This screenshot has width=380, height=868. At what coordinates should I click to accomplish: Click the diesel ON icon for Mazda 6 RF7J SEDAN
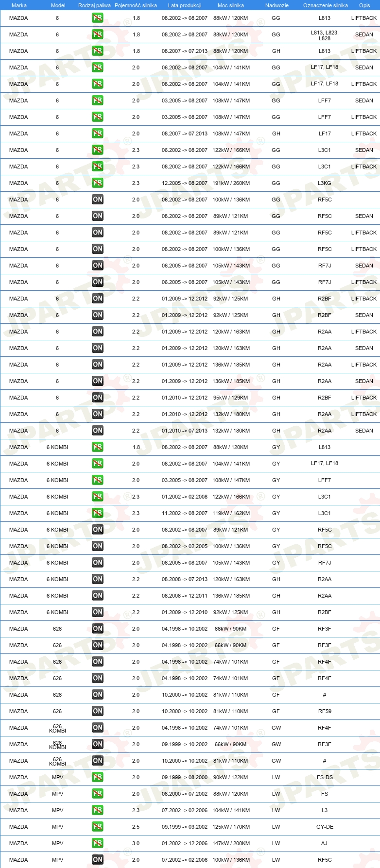98,266
